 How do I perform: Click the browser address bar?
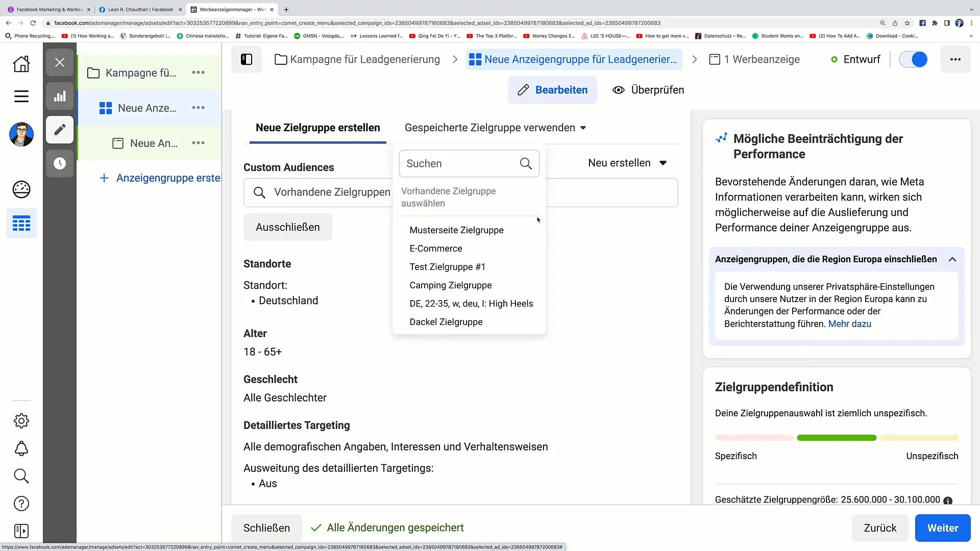(357, 23)
